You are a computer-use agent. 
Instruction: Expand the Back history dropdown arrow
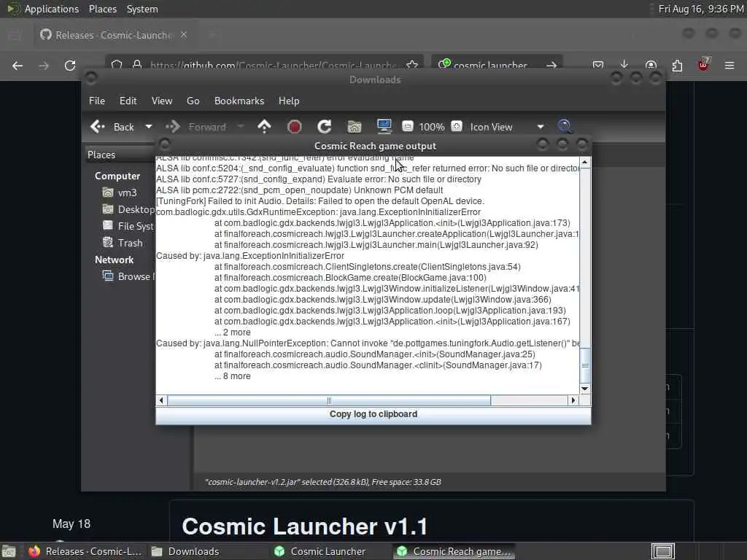point(149,127)
